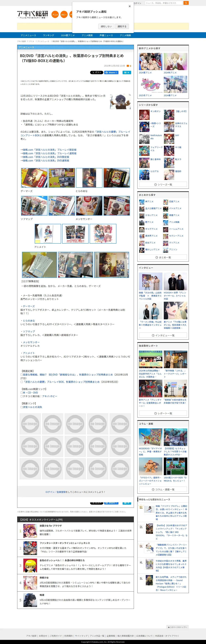Click the サイトマップ footer link
This screenshot has width=206, height=644.
pos(81,636)
